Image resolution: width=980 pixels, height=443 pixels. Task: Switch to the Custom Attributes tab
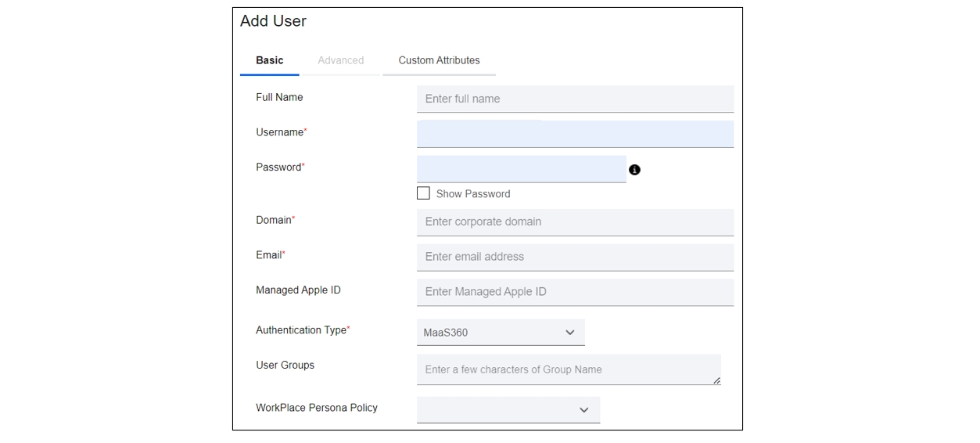[439, 60]
